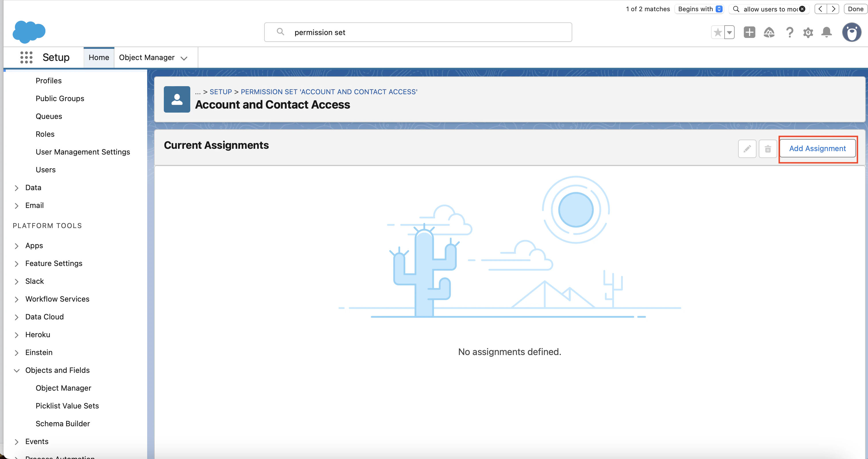Click the favorites star icon
868x459 pixels.
[717, 32]
